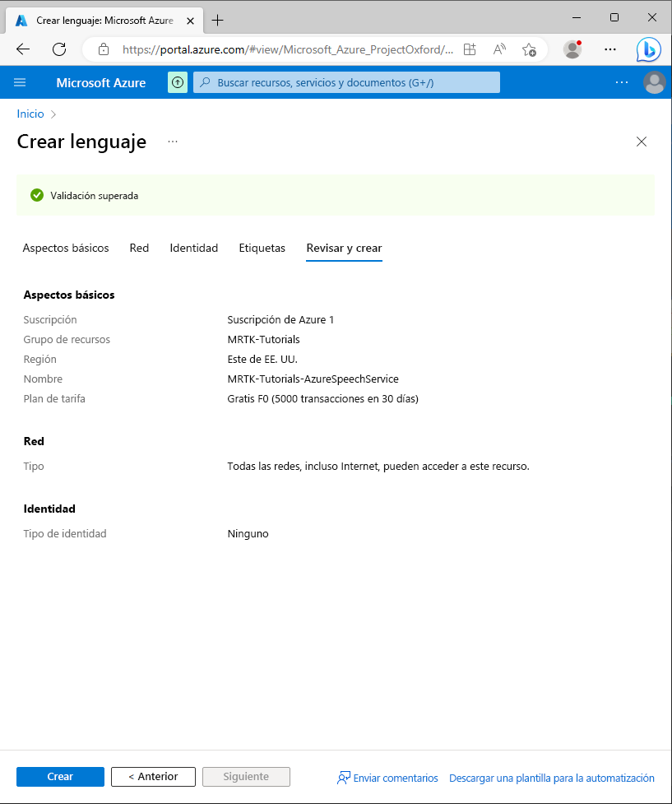Open a new browser tab
Viewport: 672px width, 804px height.
click(217, 21)
